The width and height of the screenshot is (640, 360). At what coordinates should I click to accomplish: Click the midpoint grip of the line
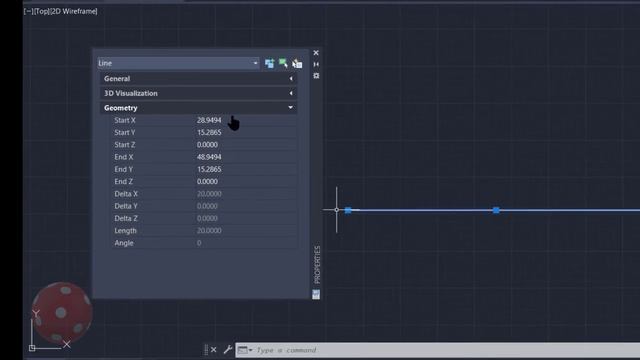[x=496, y=210]
